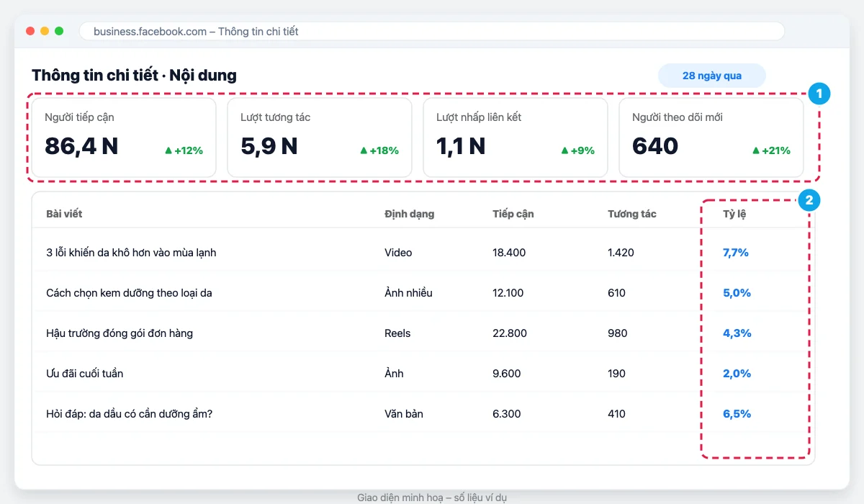Open the 28 ngày qua date range selector
This screenshot has height=504, width=864.
(x=711, y=76)
